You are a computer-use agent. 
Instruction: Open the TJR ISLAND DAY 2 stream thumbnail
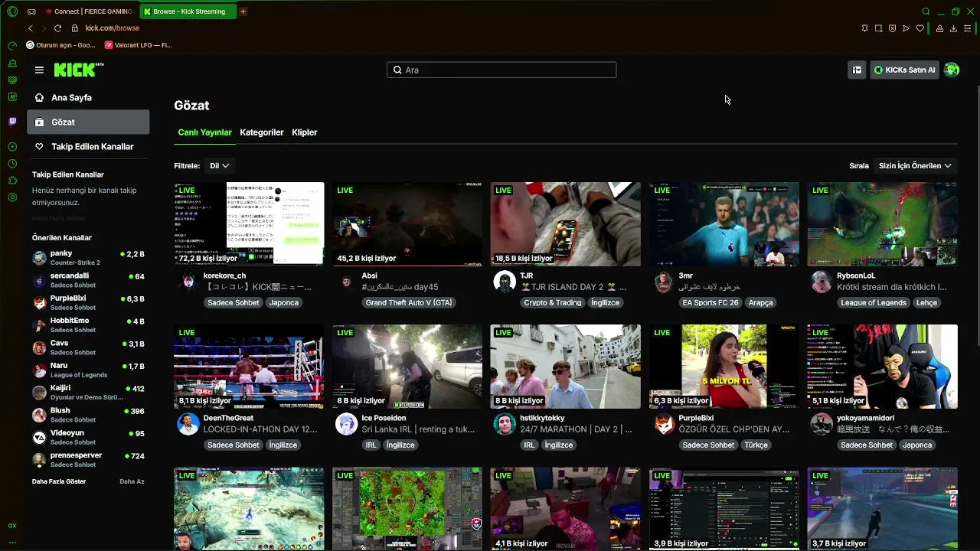pos(566,224)
